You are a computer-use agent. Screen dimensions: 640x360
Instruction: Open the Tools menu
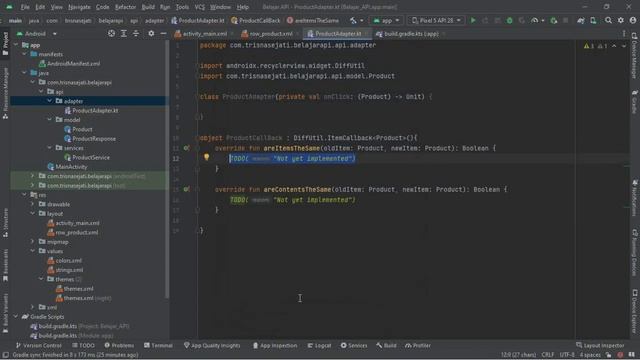pos(182,7)
